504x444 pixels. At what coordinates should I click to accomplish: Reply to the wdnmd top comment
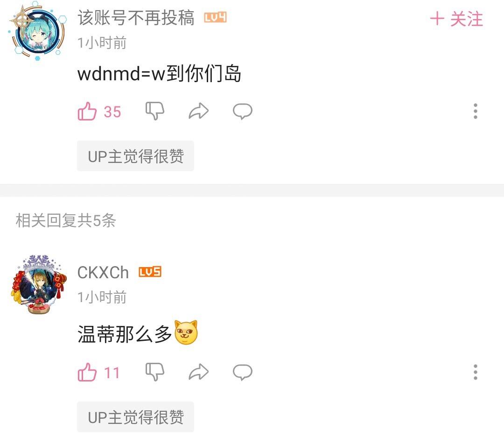pyautogui.click(x=243, y=111)
